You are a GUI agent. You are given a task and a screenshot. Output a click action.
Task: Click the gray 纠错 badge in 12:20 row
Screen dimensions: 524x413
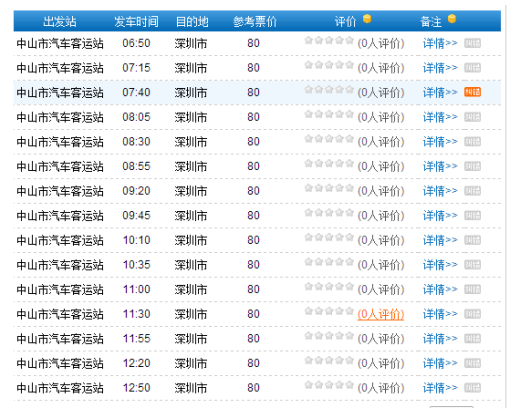[x=472, y=363]
